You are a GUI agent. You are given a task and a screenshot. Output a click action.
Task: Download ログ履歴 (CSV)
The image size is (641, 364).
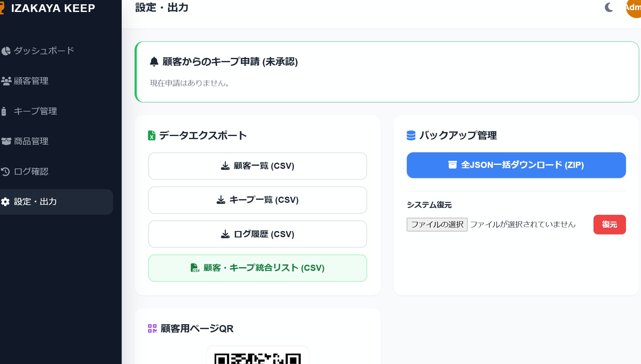258,234
